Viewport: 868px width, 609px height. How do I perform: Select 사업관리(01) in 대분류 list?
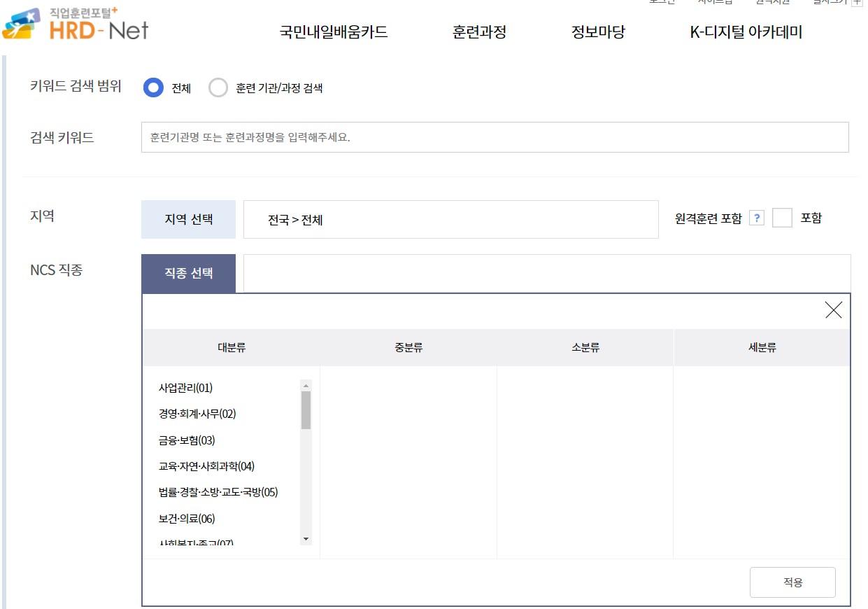click(185, 388)
